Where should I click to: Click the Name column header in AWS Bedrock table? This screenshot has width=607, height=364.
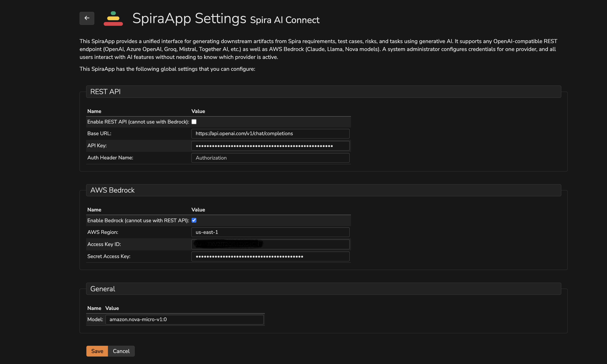[x=94, y=210]
